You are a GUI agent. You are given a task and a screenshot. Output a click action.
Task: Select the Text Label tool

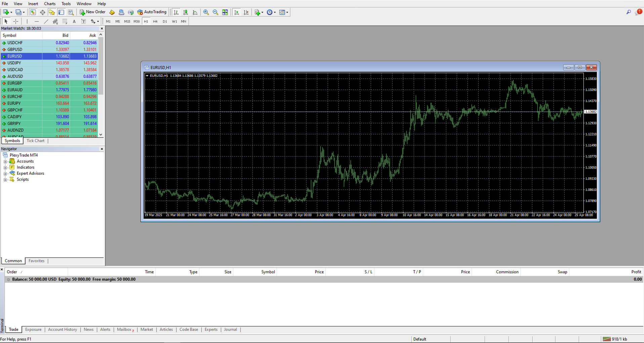[84, 21]
